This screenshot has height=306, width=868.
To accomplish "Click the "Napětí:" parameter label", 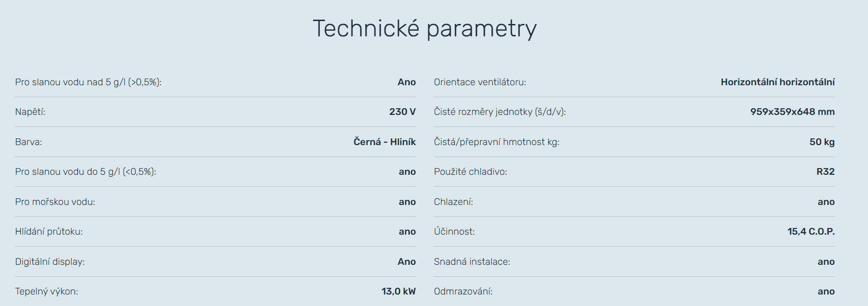I will (30, 112).
